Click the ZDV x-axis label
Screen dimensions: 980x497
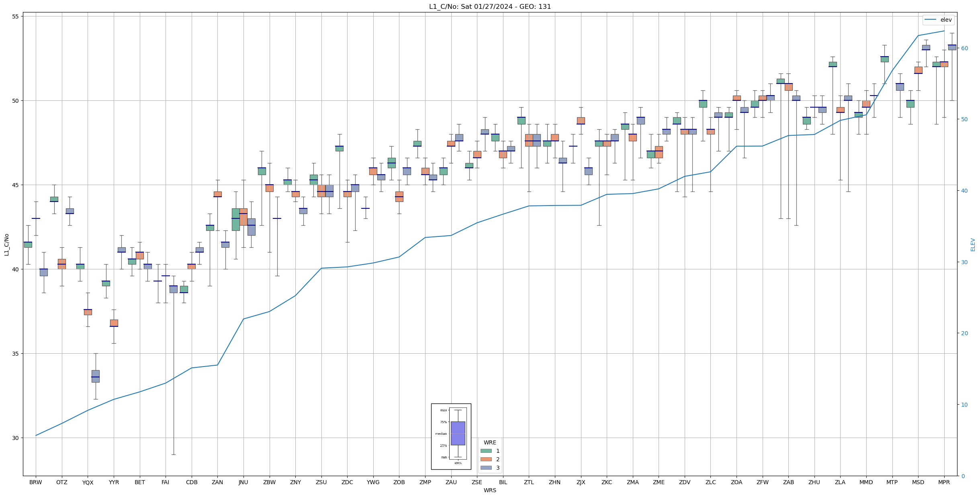point(685,482)
